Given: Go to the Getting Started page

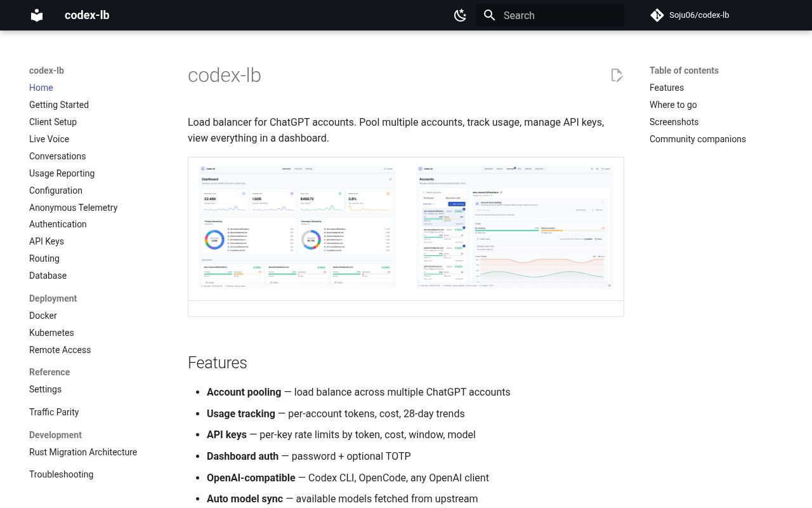Looking at the screenshot, I should [x=59, y=105].
